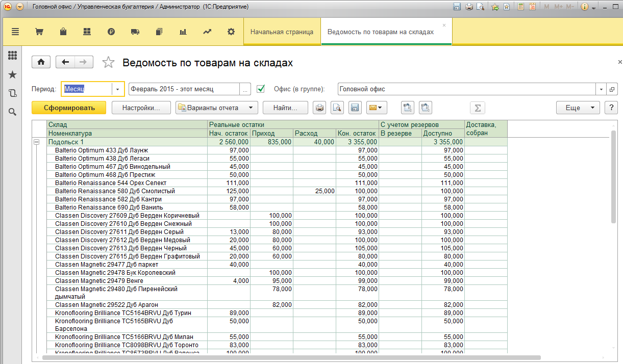Open the information icon in title bar

coord(585,7)
